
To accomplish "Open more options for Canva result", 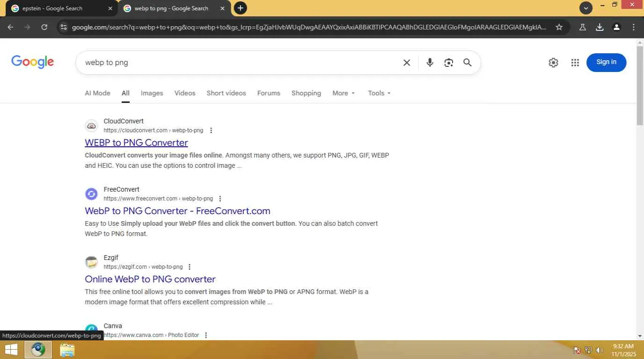I will 206,335.
